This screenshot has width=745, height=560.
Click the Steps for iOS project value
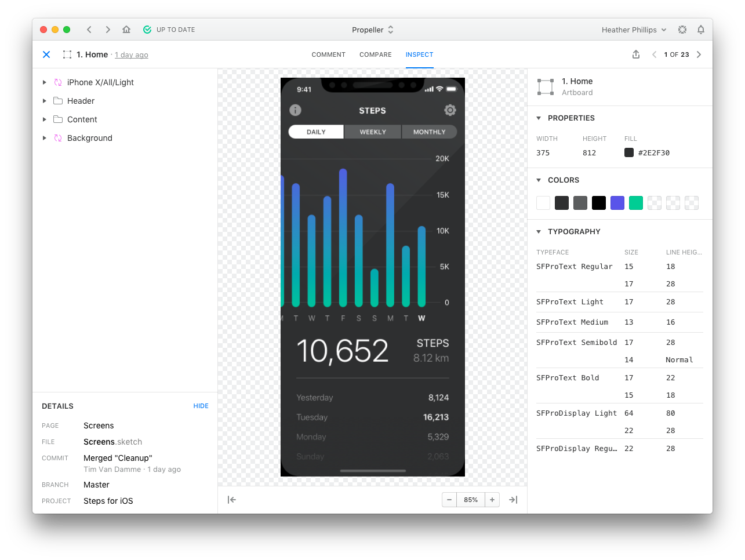(108, 501)
